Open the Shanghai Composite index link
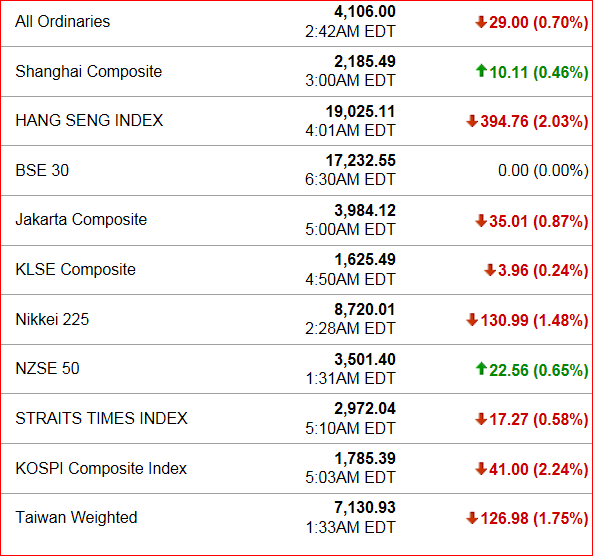 click(88, 71)
